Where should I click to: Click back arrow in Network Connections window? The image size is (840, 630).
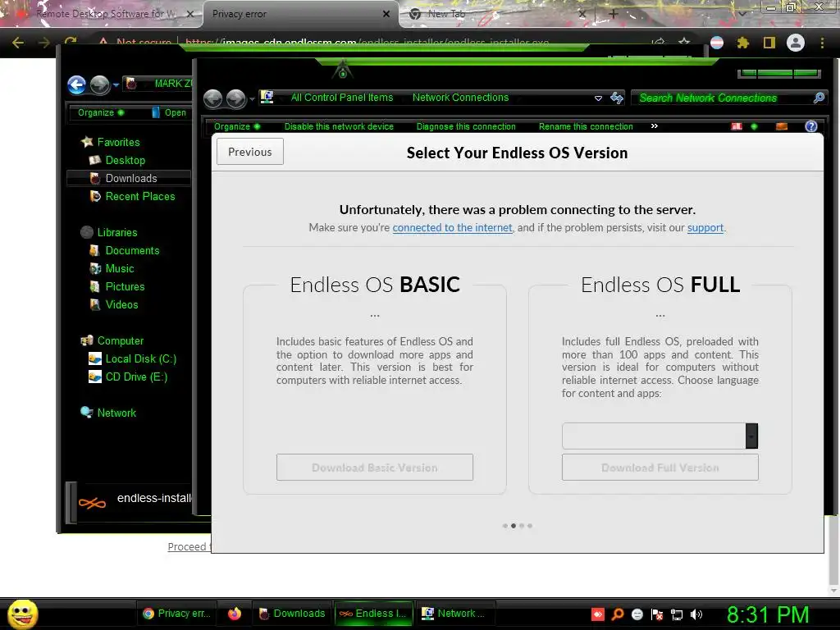click(212, 98)
